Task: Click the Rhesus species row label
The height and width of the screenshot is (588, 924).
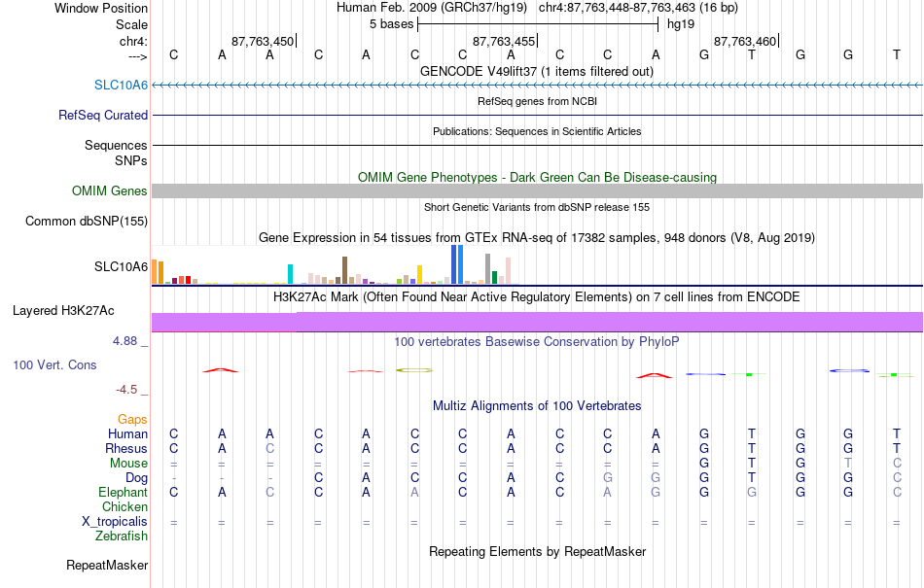Action: coord(126,448)
